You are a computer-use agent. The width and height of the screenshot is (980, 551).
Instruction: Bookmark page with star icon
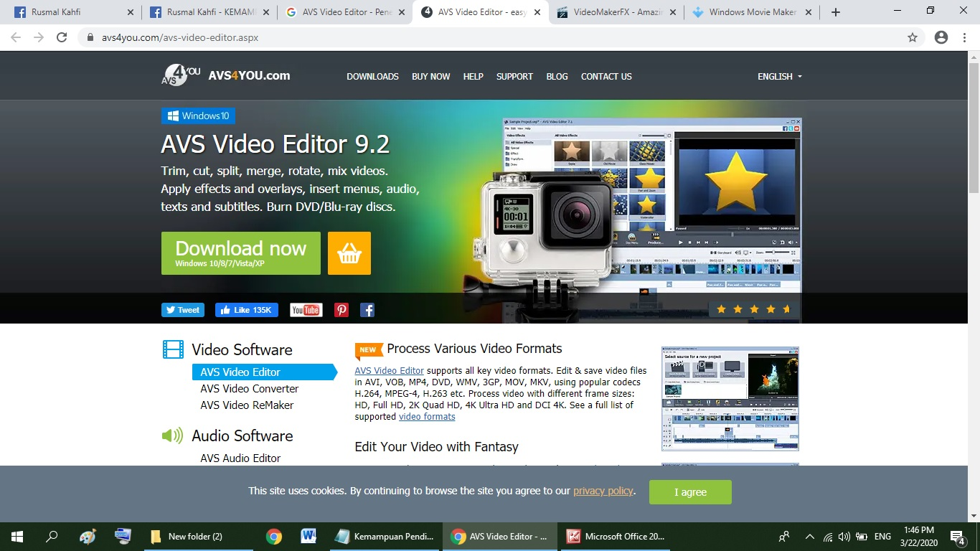913,38
